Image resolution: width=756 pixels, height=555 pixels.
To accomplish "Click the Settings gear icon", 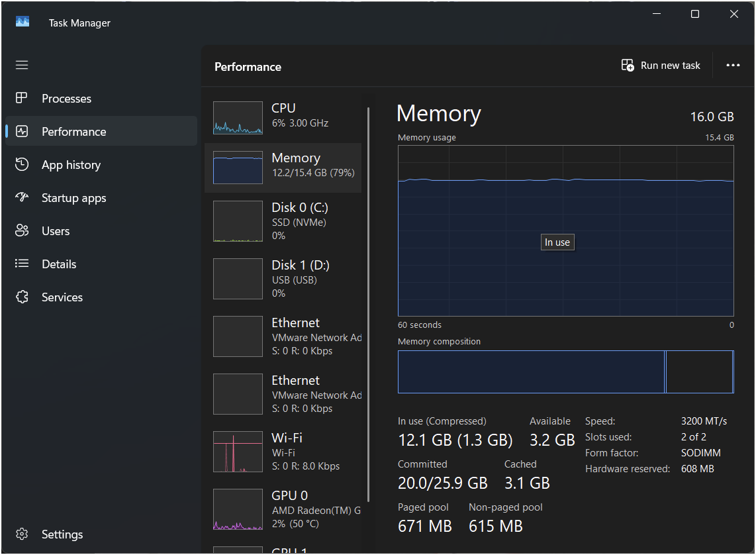I will coord(22,534).
